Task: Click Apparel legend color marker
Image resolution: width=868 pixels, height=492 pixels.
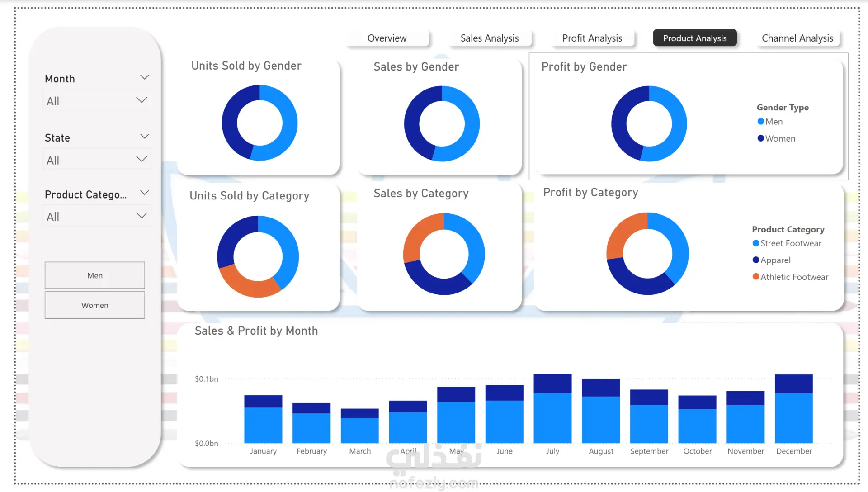Action: (x=756, y=260)
